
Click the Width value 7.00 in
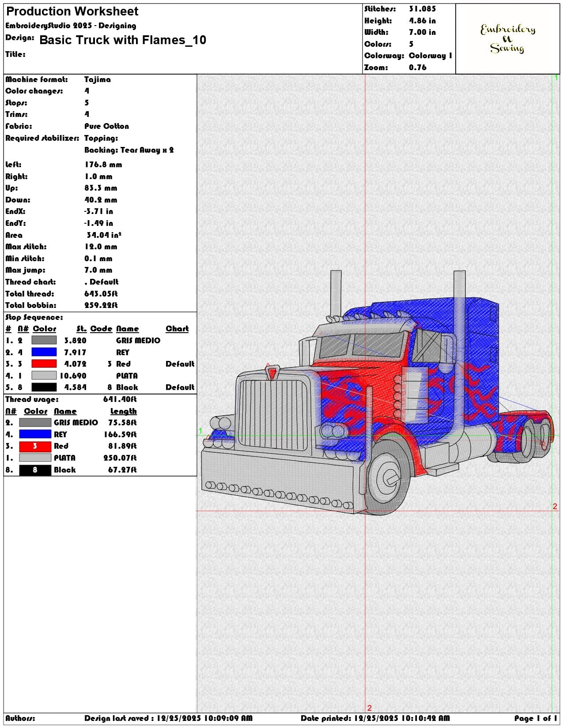pyautogui.click(x=422, y=32)
